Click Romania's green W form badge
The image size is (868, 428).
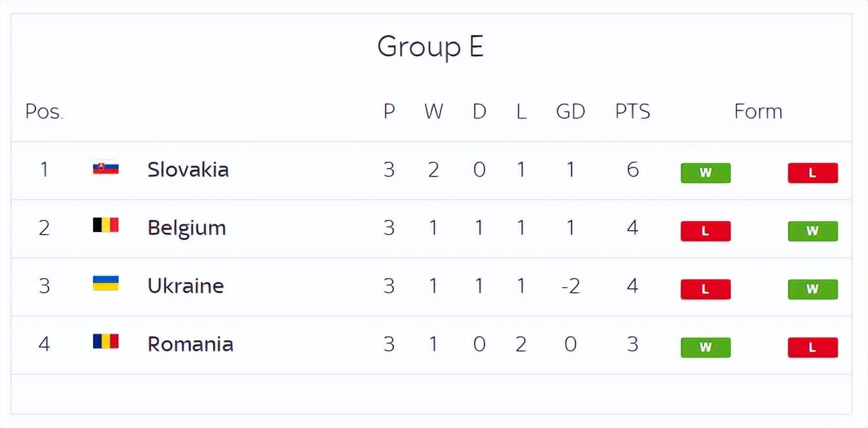[705, 347]
